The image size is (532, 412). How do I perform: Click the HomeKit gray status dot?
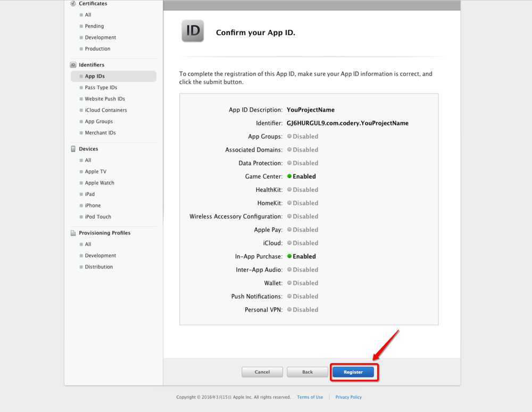click(x=289, y=203)
